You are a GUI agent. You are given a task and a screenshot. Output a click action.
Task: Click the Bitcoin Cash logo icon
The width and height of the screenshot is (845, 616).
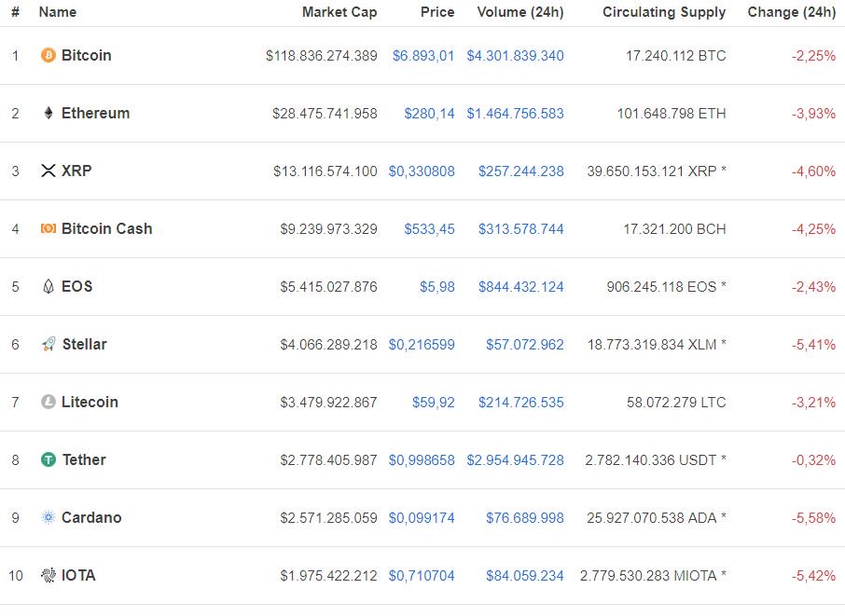pyautogui.click(x=48, y=229)
